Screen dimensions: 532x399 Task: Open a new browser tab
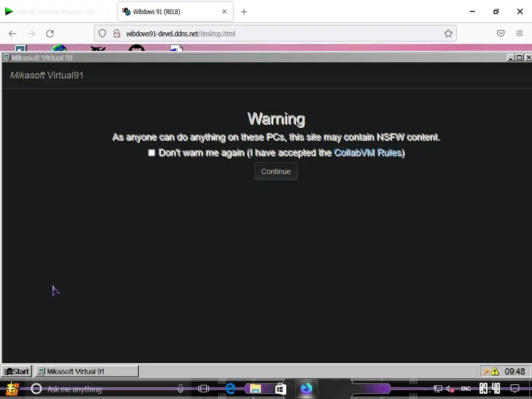244,12
